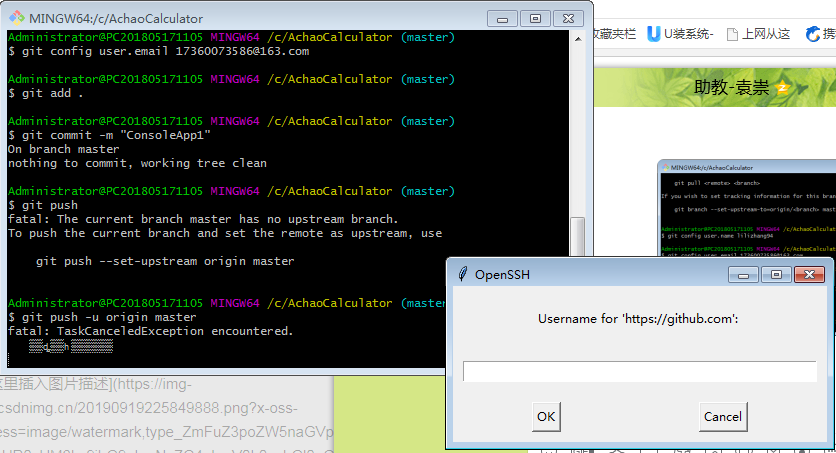The image size is (836, 453).
Task: Click the '$ git add .' command line
Action: click(45, 93)
